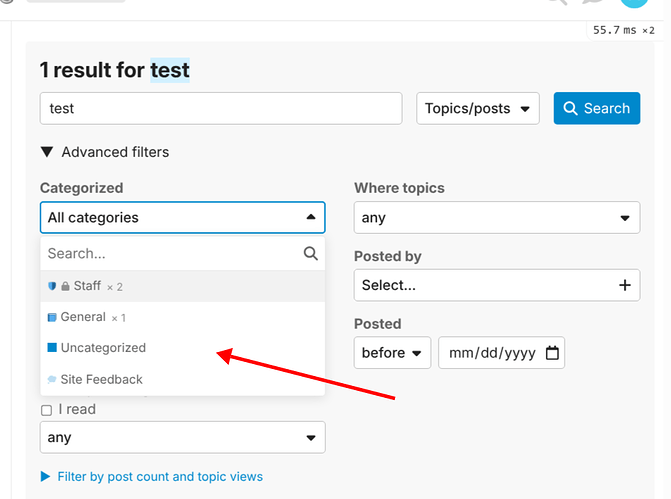Click the Uncategorized blue square swatch
The image size is (671, 499).
(52, 348)
